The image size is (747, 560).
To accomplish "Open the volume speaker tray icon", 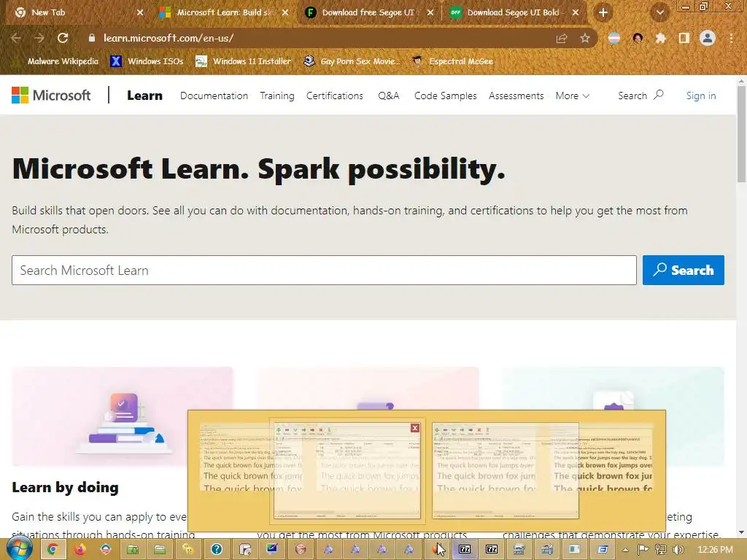I will point(678,550).
